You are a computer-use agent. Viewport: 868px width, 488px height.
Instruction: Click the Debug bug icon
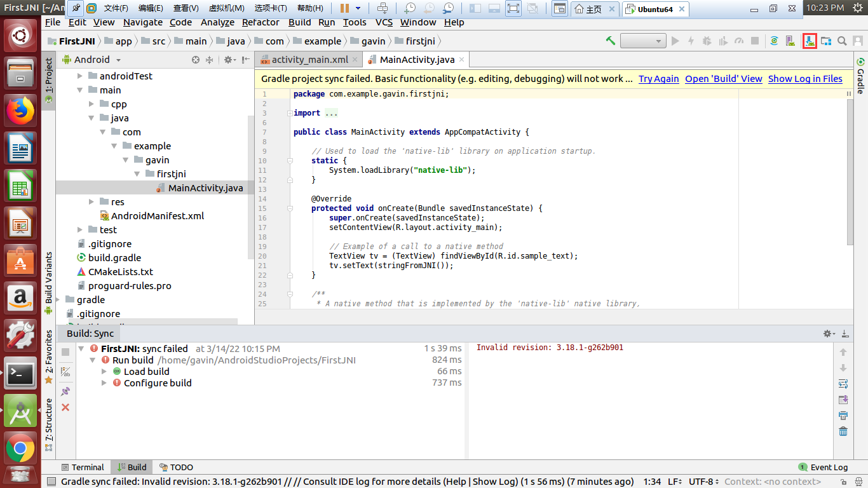coord(707,41)
